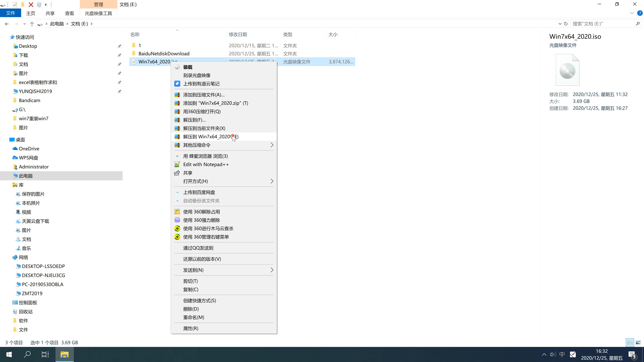This screenshot has height=362, width=644.
Task: Click BaiduNetdiskDownload folder
Action: [164, 53]
